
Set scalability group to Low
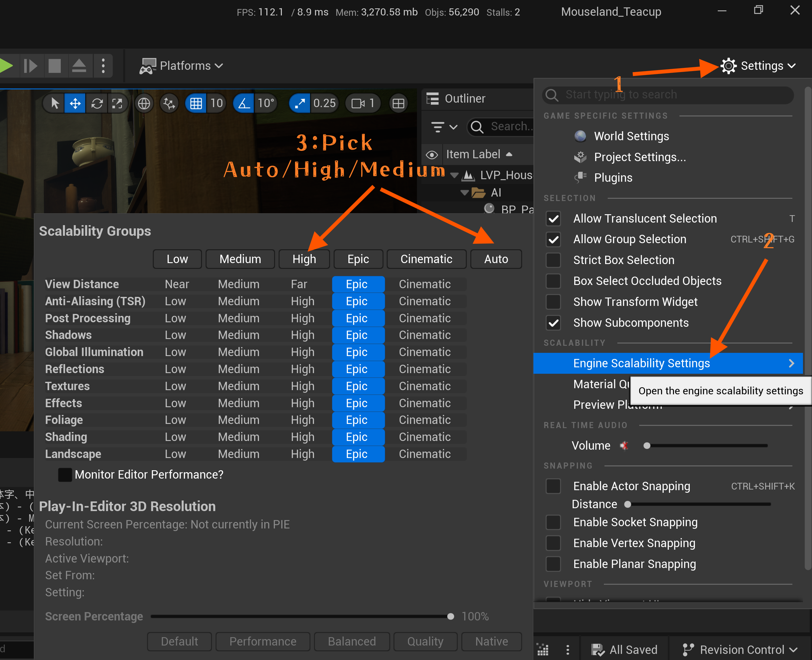click(x=177, y=259)
